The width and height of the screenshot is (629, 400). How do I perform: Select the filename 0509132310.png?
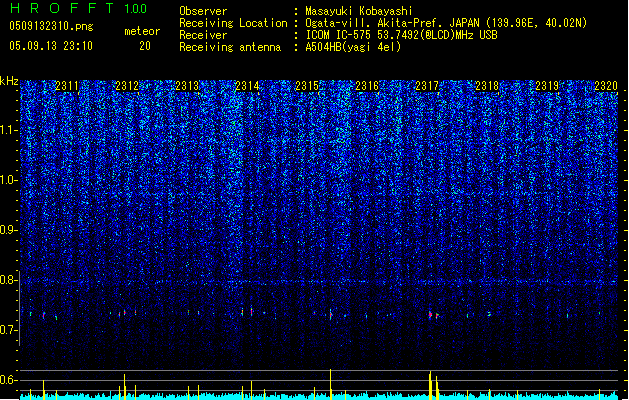[51, 26]
